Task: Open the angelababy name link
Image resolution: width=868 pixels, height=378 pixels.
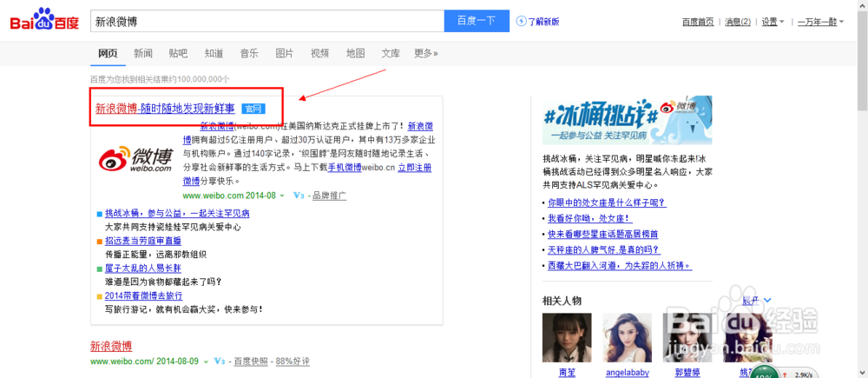Action: tap(627, 373)
